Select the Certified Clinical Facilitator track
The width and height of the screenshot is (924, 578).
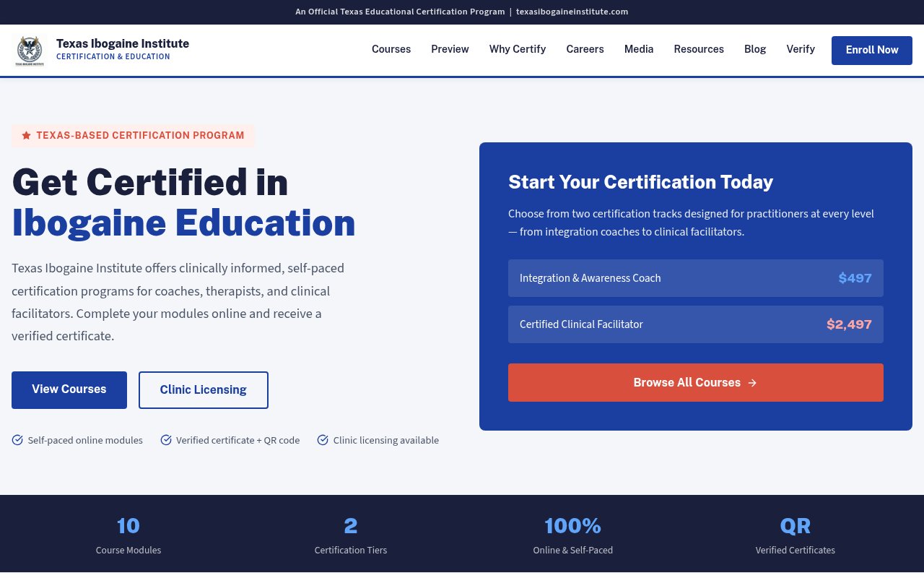coord(696,324)
